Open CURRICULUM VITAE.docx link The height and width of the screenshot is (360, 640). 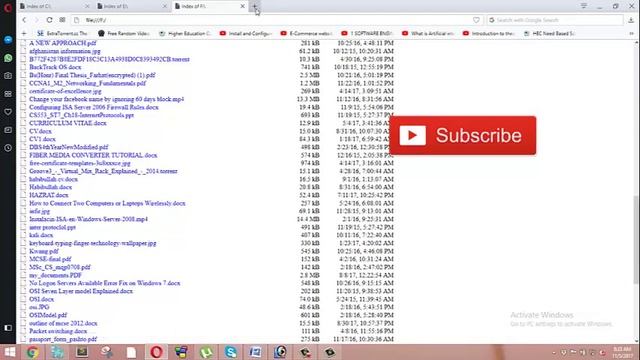(68, 123)
